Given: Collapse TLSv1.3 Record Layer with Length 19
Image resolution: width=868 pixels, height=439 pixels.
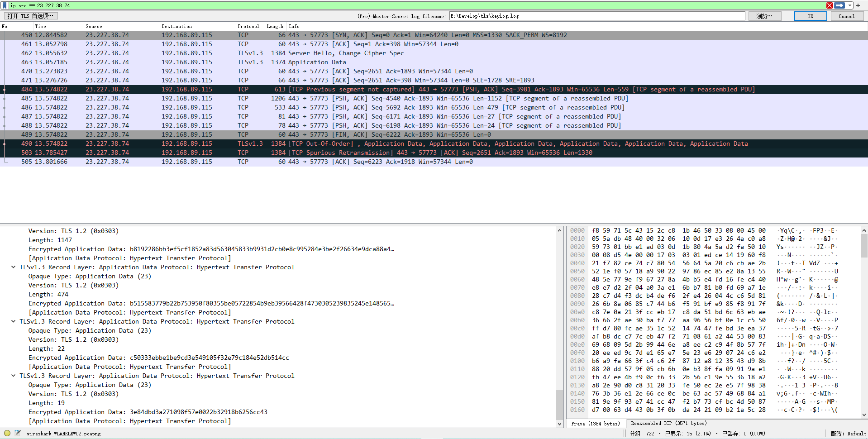Looking at the screenshot, I should coord(14,376).
